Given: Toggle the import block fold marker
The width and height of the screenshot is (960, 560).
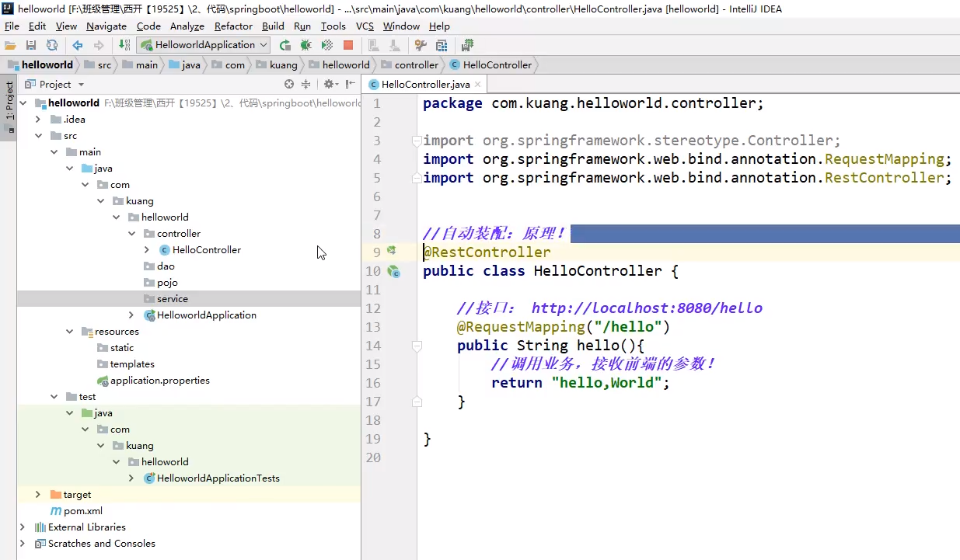Looking at the screenshot, I should pos(417,141).
